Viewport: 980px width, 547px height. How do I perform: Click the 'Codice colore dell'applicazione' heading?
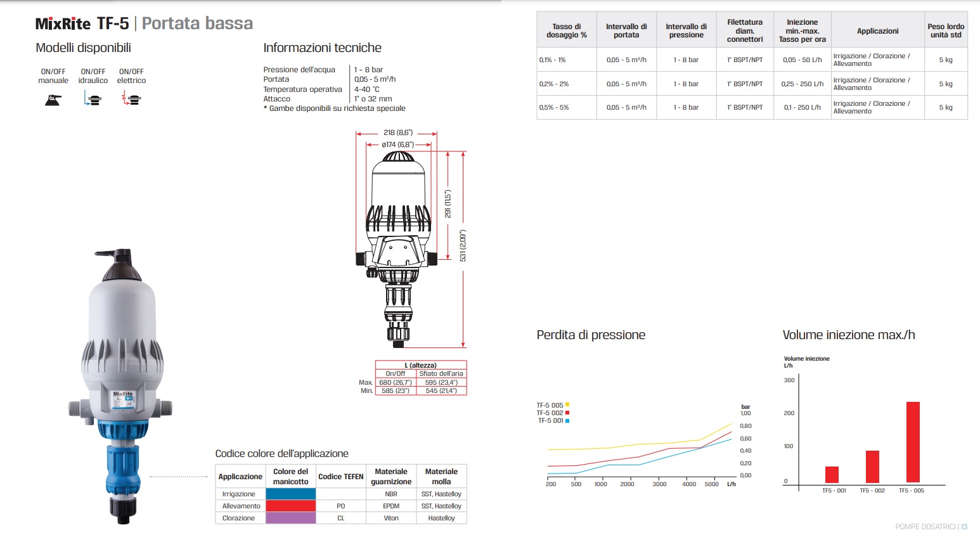[x=281, y=454]
